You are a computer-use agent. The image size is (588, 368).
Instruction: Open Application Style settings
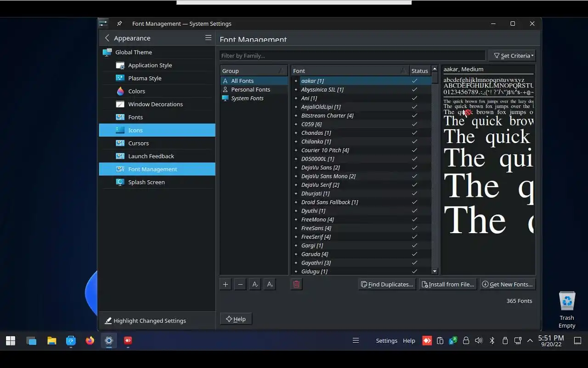click(157, 65)
